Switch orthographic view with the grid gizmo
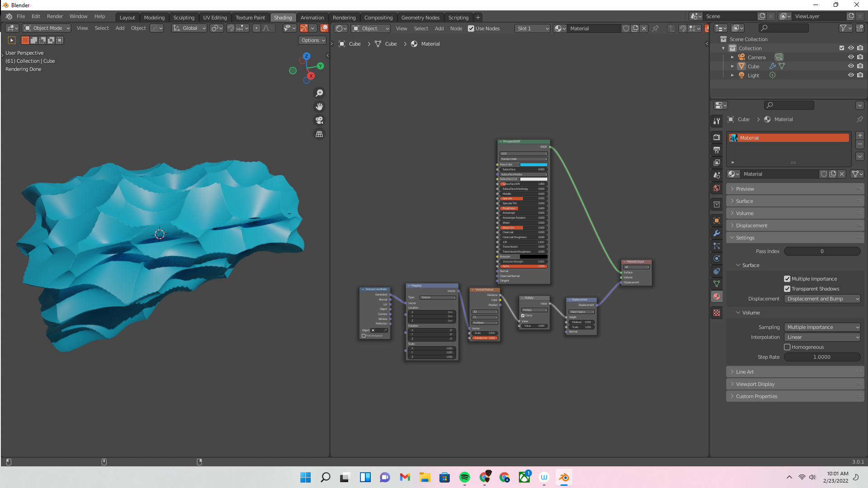 [319, 134]
